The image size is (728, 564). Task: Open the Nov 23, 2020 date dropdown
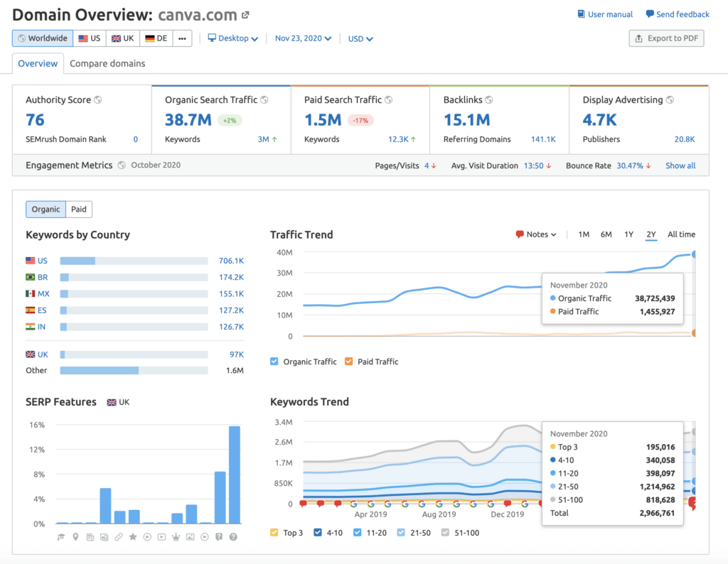click(x=303, y=38)
